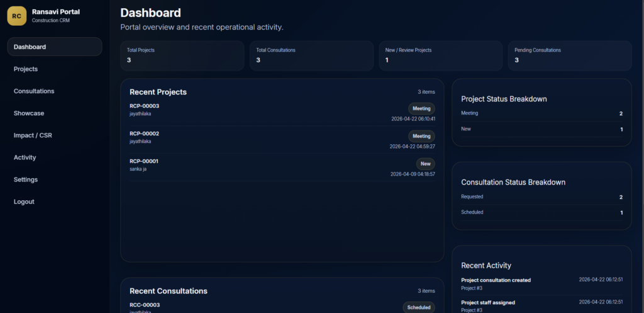644x313 pixels.
Task: Click the Scheduled badge for RCC-00003
Action: coord(418,307)
